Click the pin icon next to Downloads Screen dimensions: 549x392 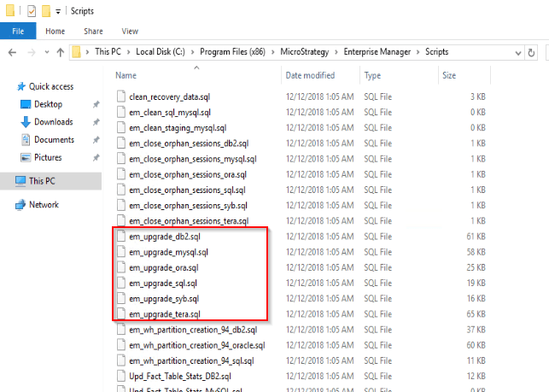coord(96,122)
